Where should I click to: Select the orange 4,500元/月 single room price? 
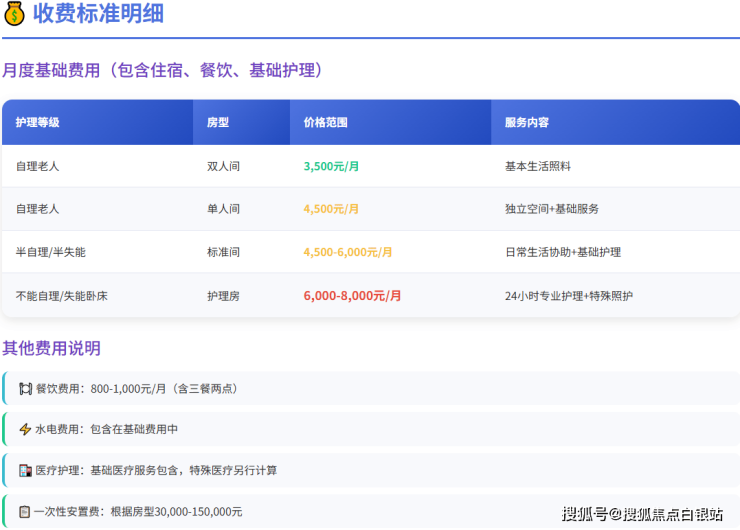pos(331,209)
